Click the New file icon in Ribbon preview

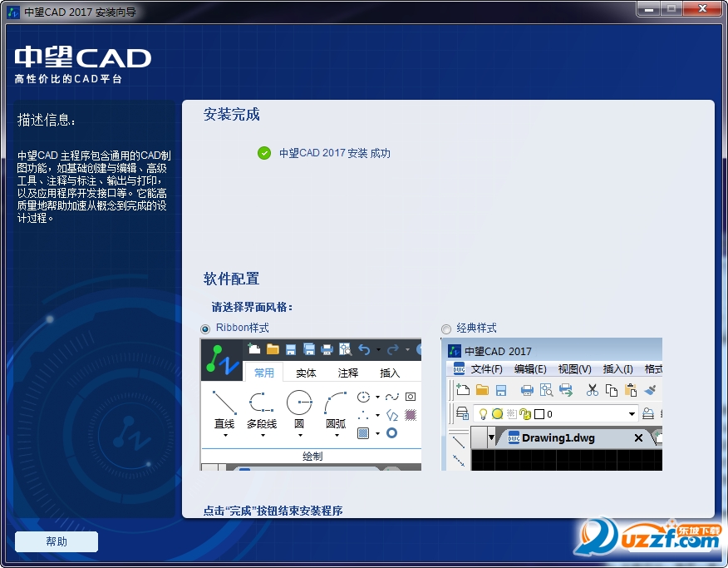point(254,348)
